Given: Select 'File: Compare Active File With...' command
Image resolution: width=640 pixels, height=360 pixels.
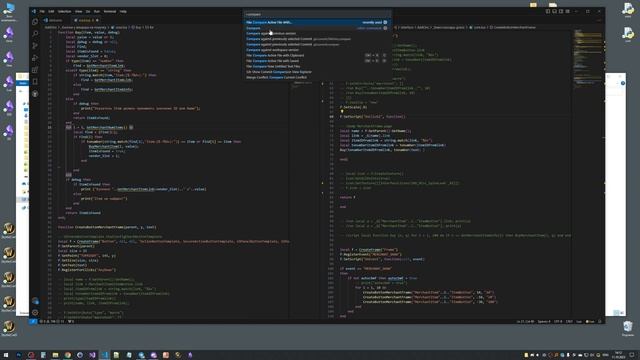Looking at the screenshot, I should (318, 22).
